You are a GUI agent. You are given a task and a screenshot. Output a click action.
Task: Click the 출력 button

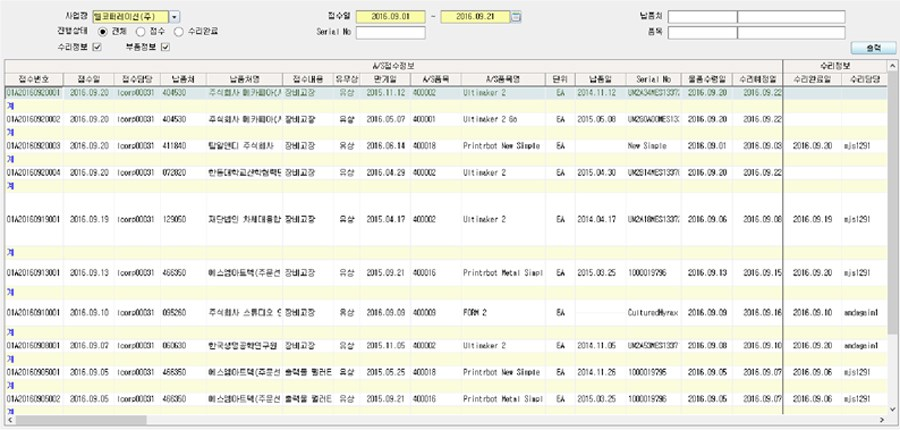873,49
